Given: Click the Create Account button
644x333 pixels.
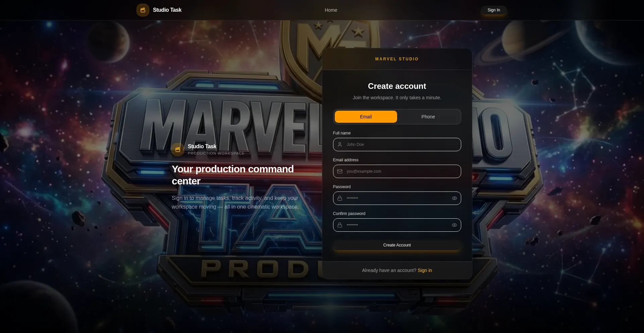Looking at the screenshot, I should (x=397, y=245).
